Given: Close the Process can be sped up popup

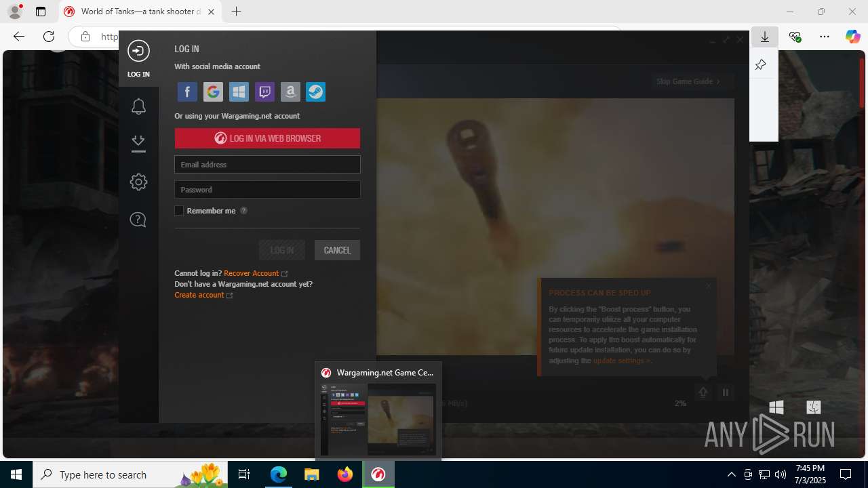Looking at the screenshot, I should (709, 286).
